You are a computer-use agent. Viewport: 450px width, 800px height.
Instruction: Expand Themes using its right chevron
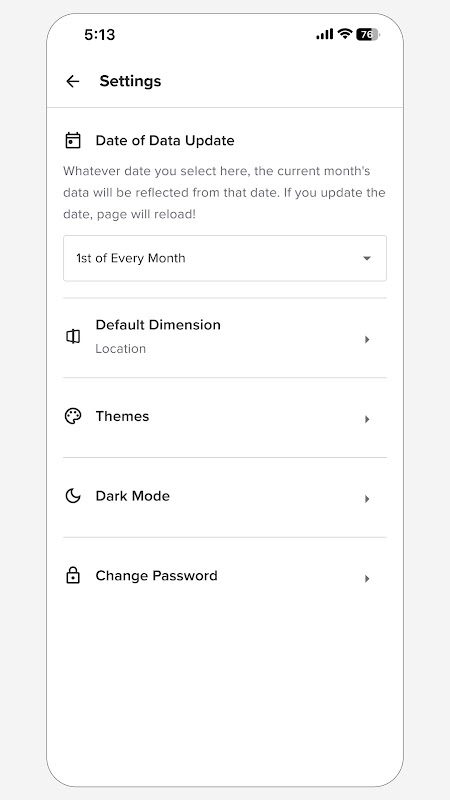click(367, 419)
